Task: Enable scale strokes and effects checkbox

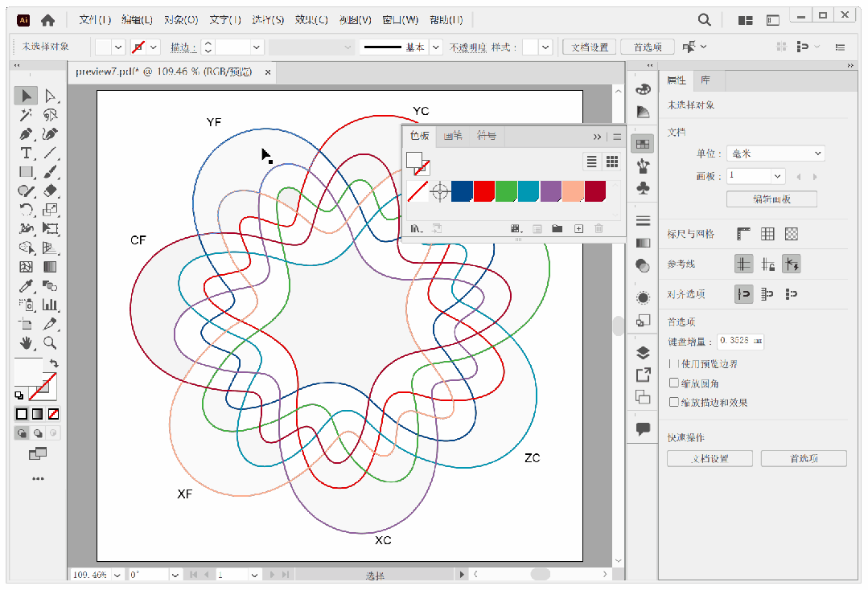Action: coord(673,402)
